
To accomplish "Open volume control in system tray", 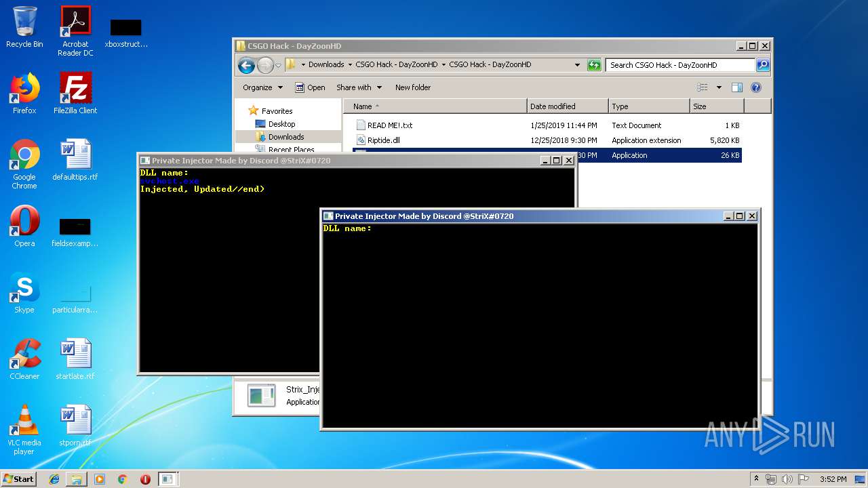I will (x=787, y=479).
